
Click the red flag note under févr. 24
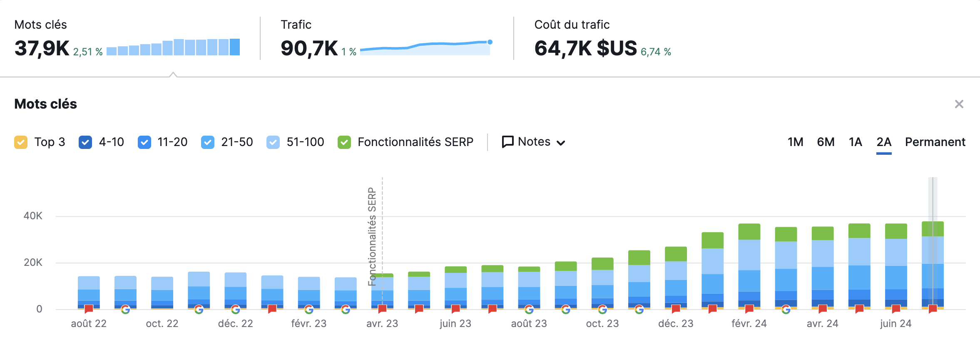point(749,309)
